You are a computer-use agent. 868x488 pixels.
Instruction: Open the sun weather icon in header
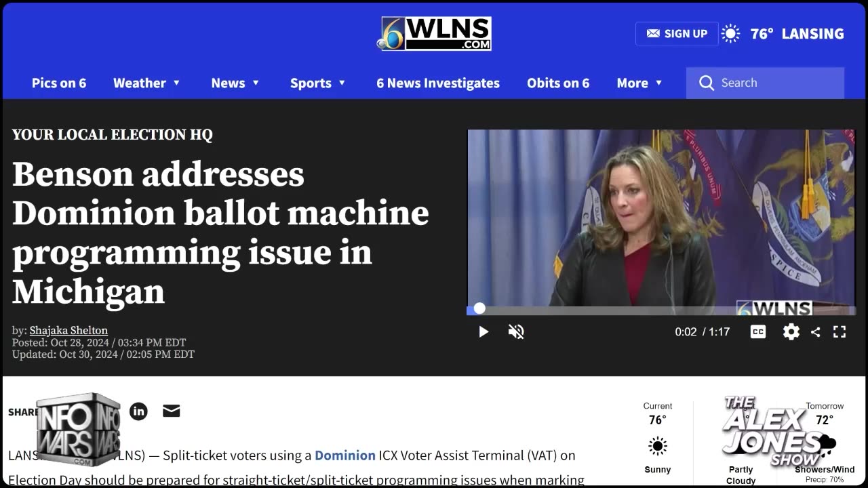tap(730, 33)
